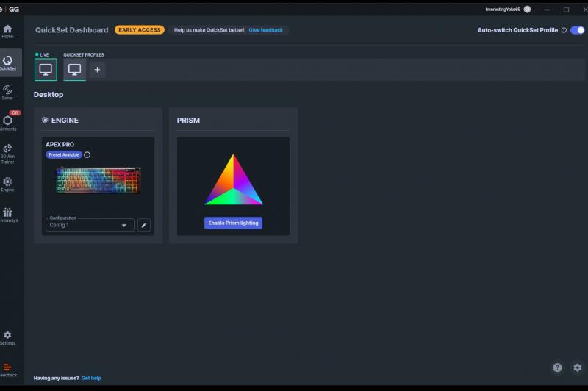Open Settings from the sidebar
This screenshot has height=391, width=588.
(7, 338)
